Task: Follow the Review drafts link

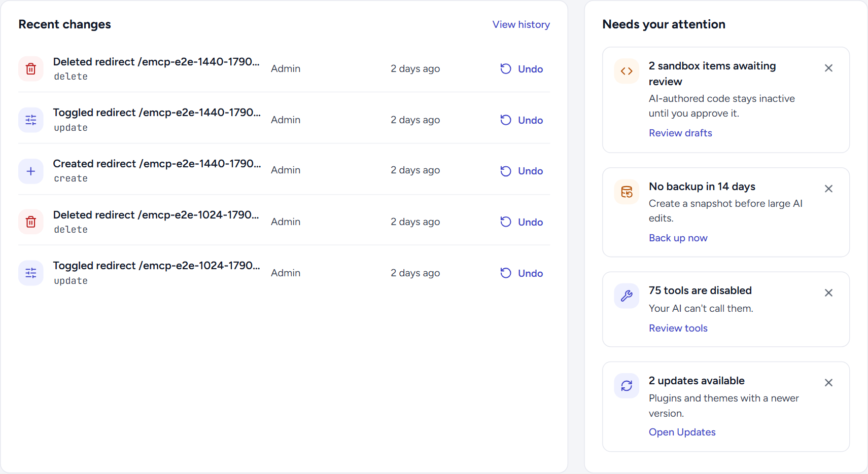Action: (x=680, y=133)
